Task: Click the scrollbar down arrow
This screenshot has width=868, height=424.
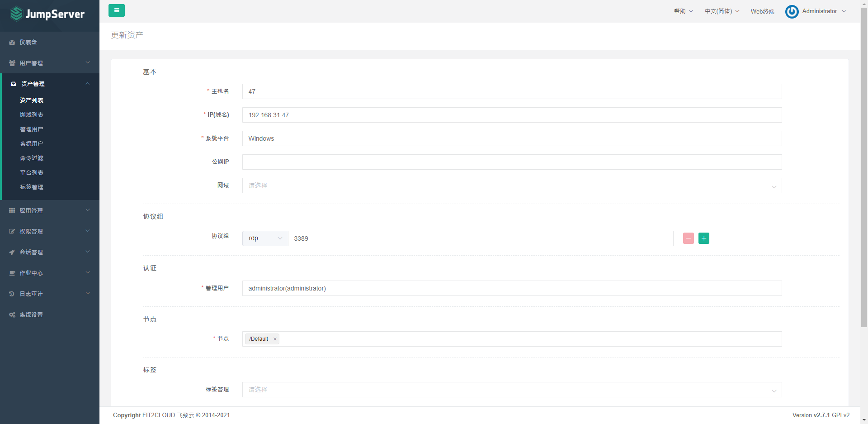Action: click(x=864, y=420)
